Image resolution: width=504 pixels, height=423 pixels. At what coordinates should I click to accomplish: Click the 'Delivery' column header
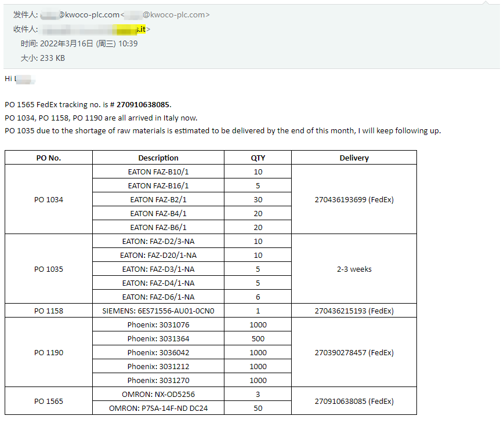click(354, 158)
